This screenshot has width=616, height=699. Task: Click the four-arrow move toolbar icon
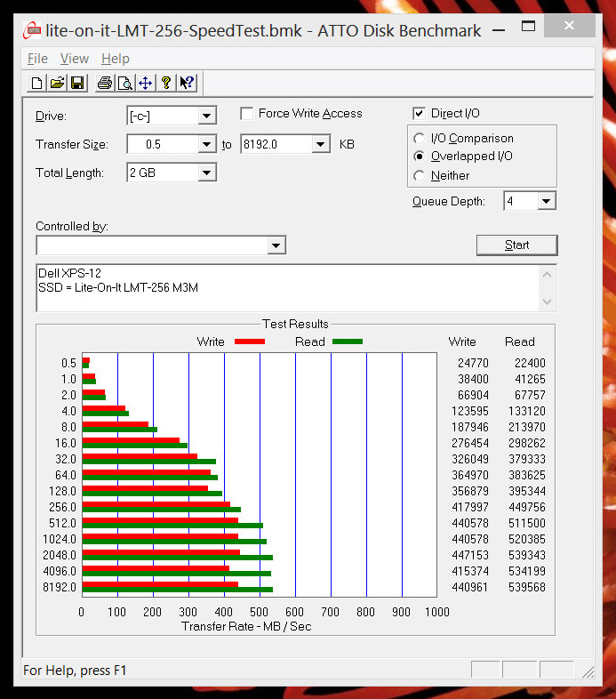(x=145, y=83)
